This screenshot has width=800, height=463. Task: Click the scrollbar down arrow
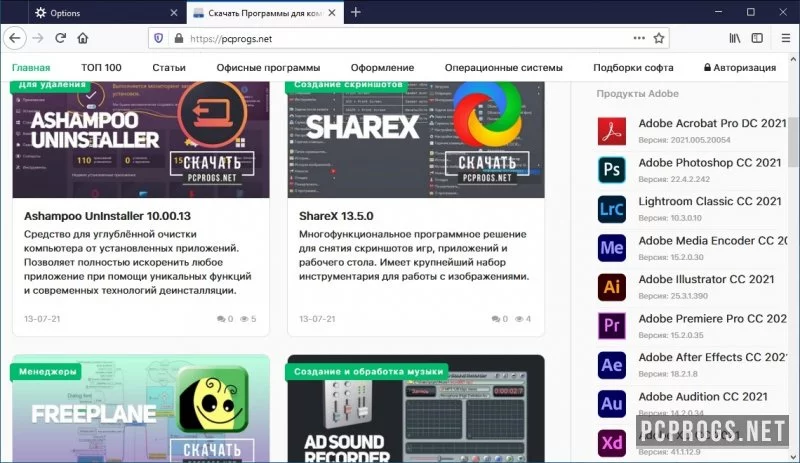[793, 457]
